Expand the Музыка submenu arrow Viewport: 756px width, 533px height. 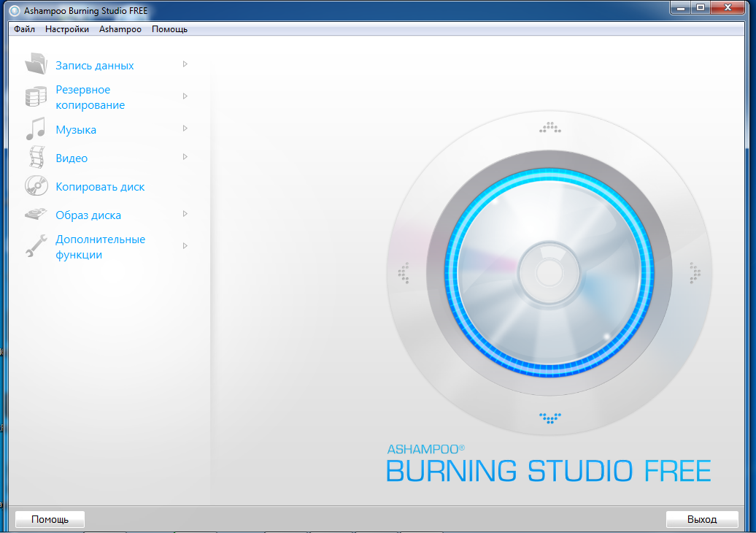click(185, 129)
